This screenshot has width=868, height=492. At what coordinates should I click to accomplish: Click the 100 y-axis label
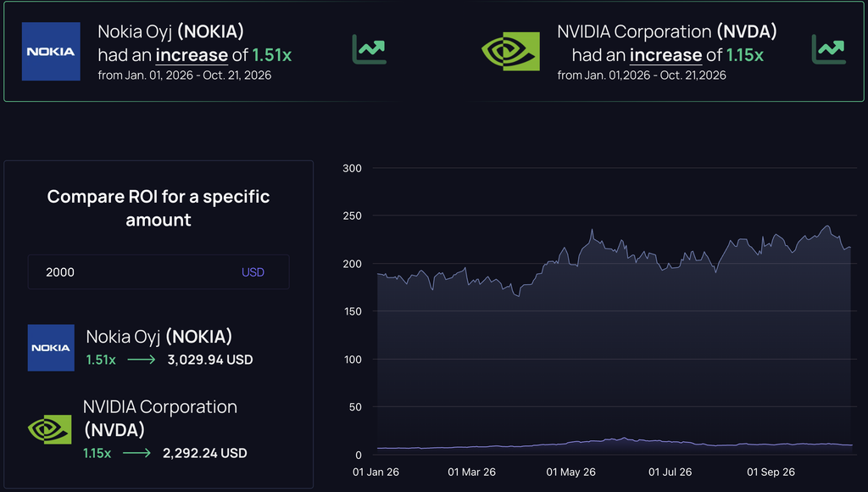pos(353,360)
